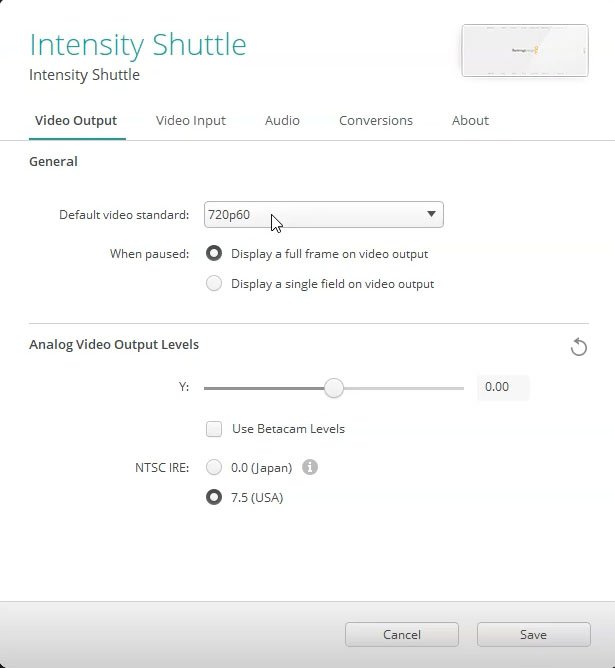Switch to the Video Input tab
The height and width of the screenshot is (668, 615).
(190, 120)
